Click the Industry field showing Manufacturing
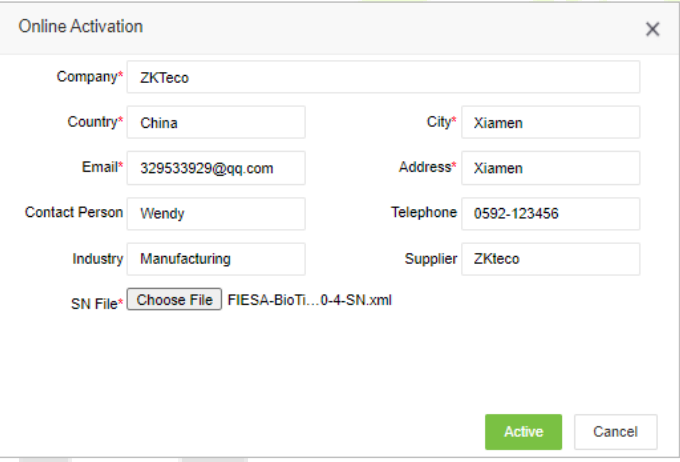 (x=216, y=259)
